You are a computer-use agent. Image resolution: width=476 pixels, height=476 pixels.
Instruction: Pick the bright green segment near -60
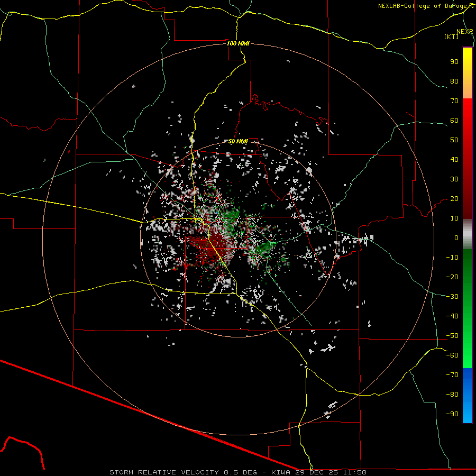(x=467, y=355)
